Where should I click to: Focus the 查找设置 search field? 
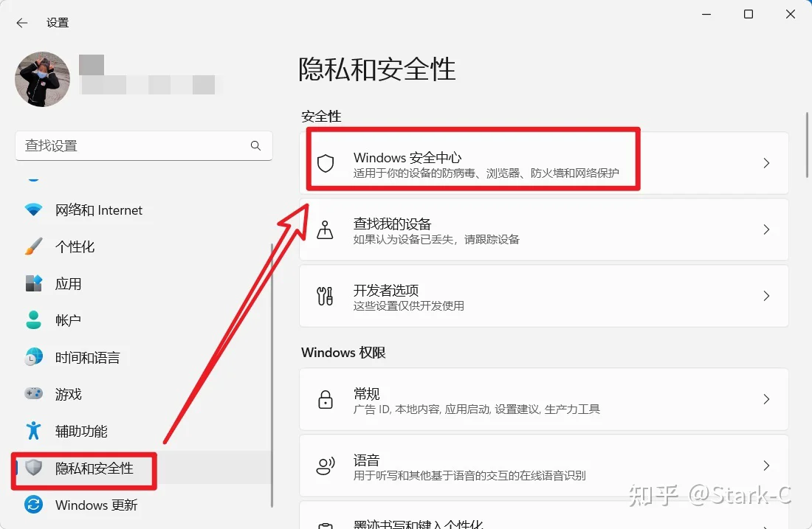tap(144, 146)
